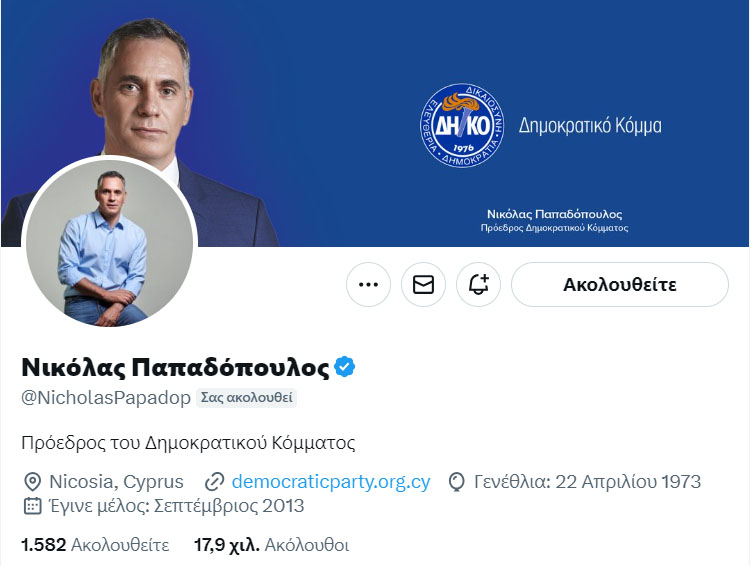Enable notifications with the bell plus icon

tap(478, 285)
